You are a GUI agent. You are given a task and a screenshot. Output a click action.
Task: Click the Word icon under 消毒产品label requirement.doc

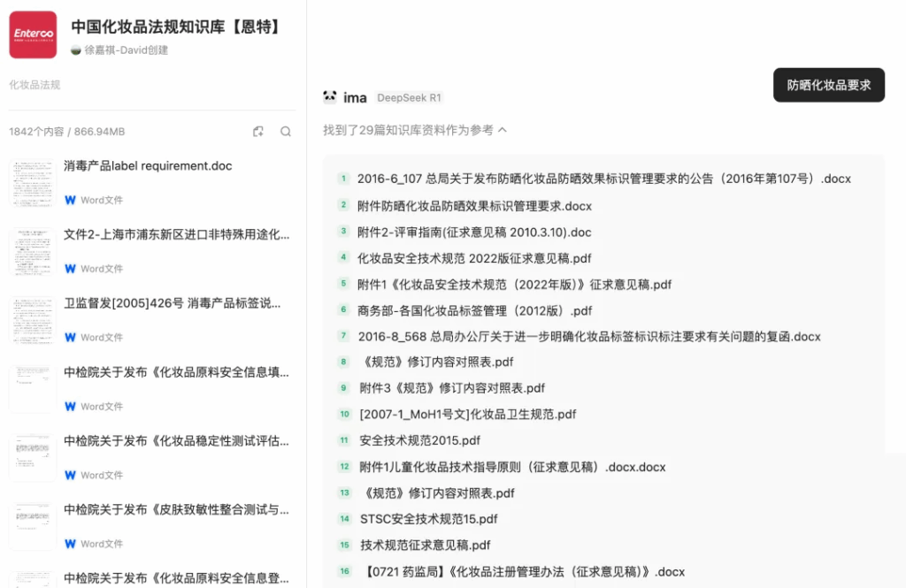[71, 200]
